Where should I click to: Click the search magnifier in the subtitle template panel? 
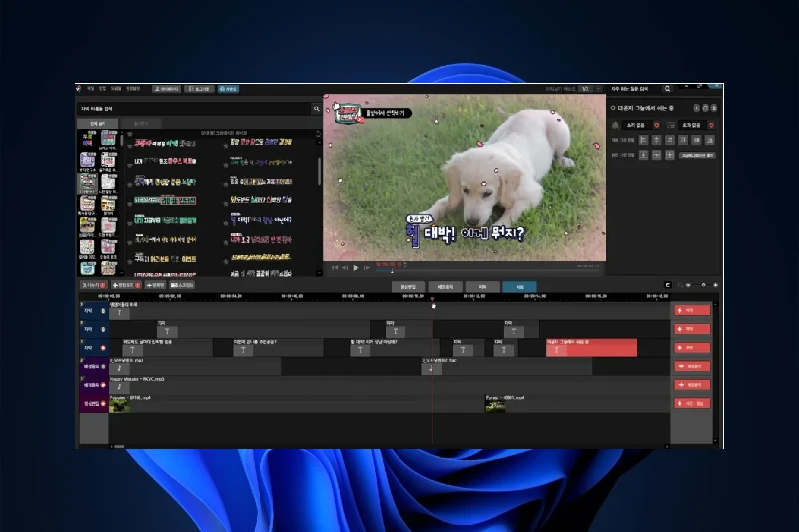point(317,109)
